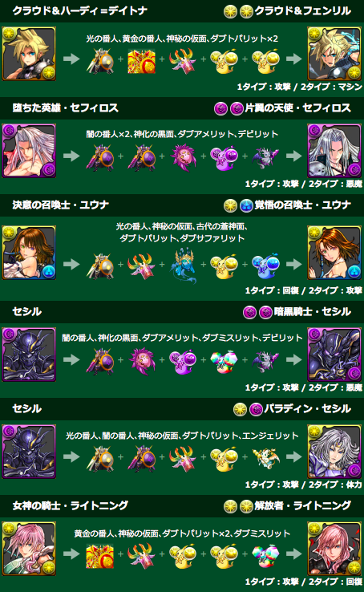Click the fallen hero Sephiroth base portrait
This screenshot has height=592, width=364.
point(29,151)
